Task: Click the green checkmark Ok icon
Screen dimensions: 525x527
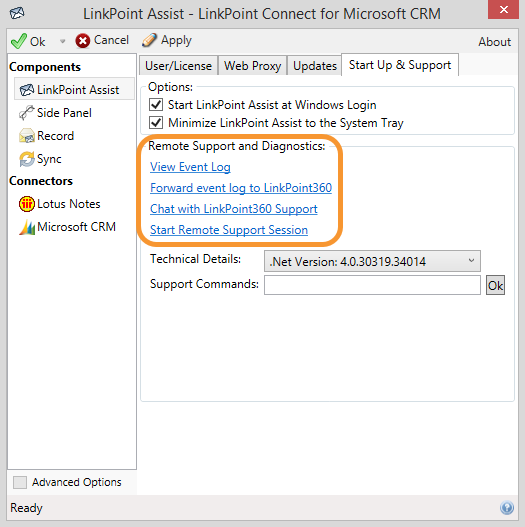Action: (x=19, y=41)
